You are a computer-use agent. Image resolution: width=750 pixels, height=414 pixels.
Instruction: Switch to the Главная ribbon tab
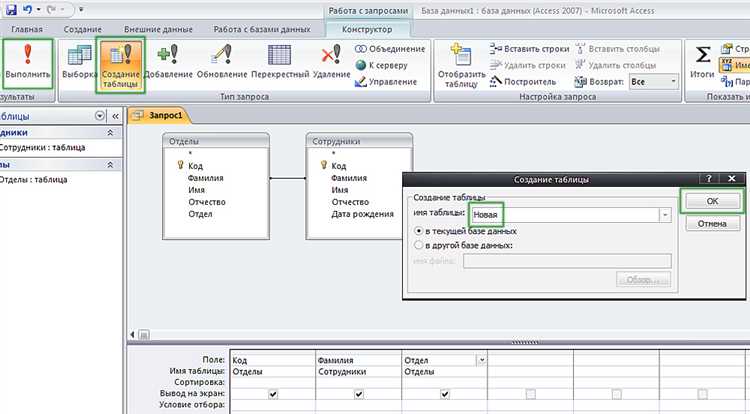(x=26, y=29)
